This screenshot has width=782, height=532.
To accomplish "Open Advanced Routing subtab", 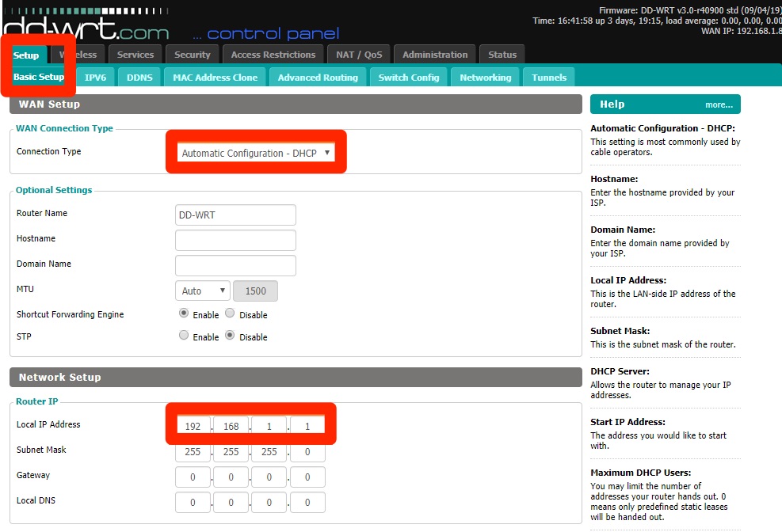I will point(318,78).
